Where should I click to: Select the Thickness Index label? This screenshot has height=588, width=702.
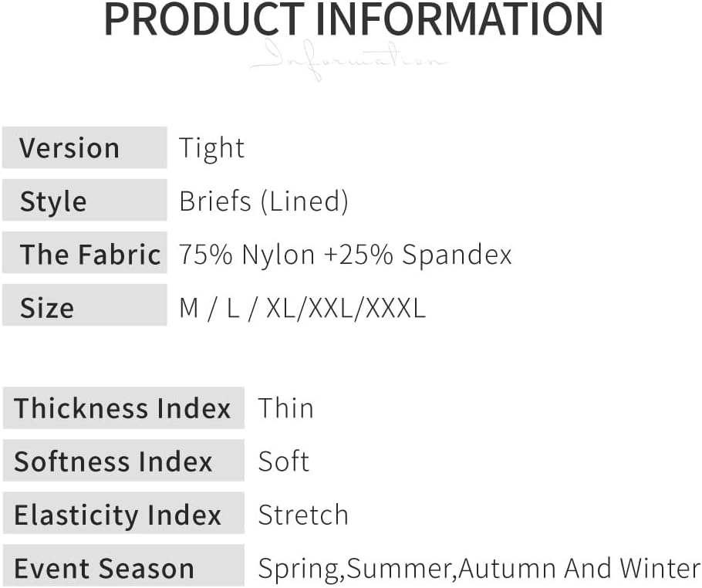(123, 407)
